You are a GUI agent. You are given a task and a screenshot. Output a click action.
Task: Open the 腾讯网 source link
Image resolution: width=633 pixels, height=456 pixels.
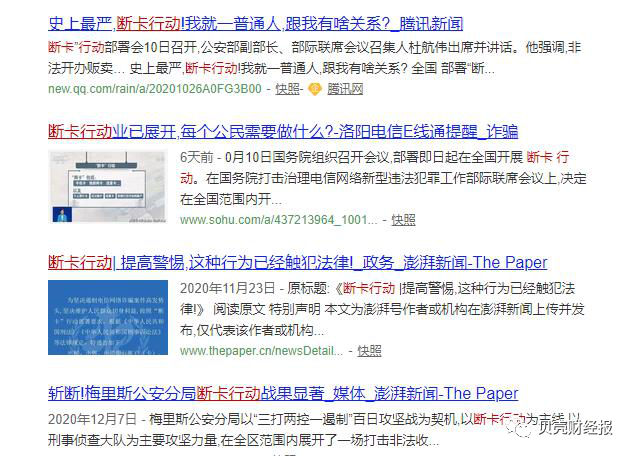(x=345, y=89)
